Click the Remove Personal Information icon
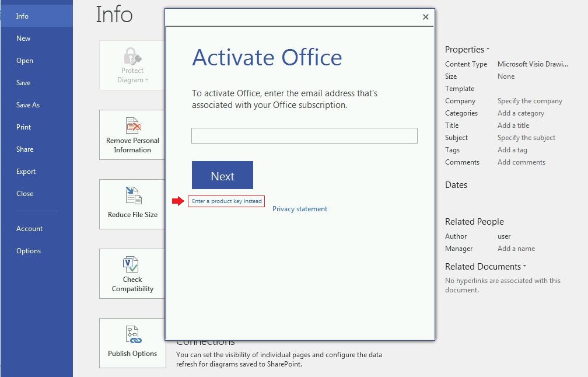Image resolution: width=588 pixels, height=377 pixels. pyautogui.click(x=133, y=125)
